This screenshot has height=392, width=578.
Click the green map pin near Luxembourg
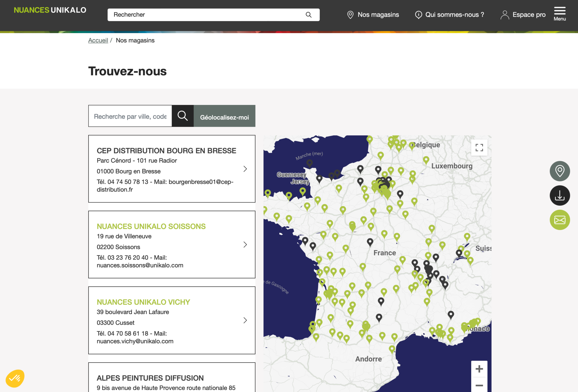tap(426, 160)
